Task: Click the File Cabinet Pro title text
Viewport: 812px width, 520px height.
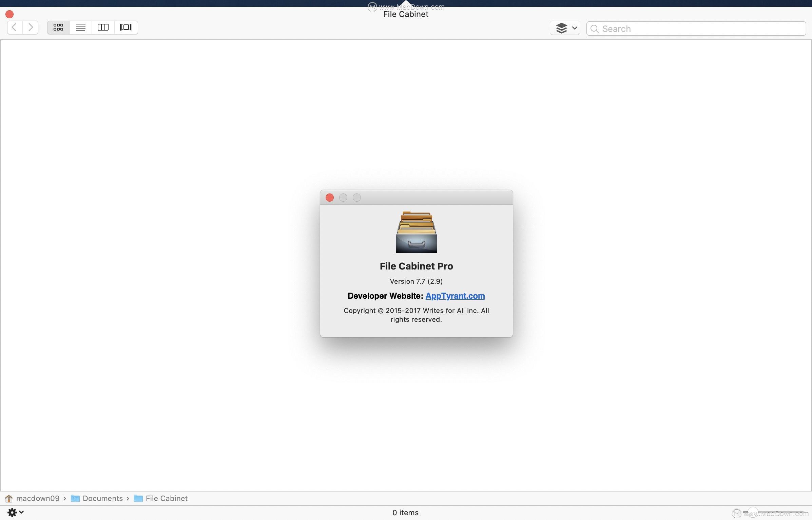Action: point(416,266)
